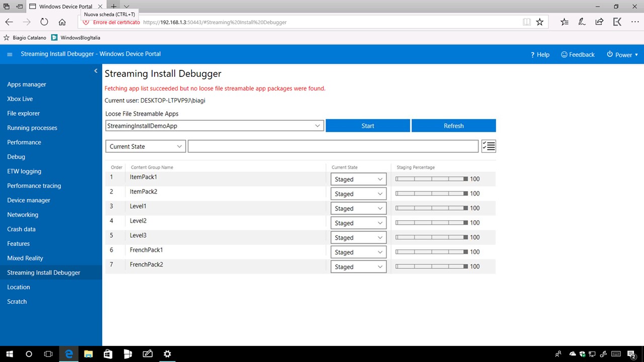This screenshot has width=644, height=362.
Task: Open Crash data in the sidebar
Action: [21, 229]
